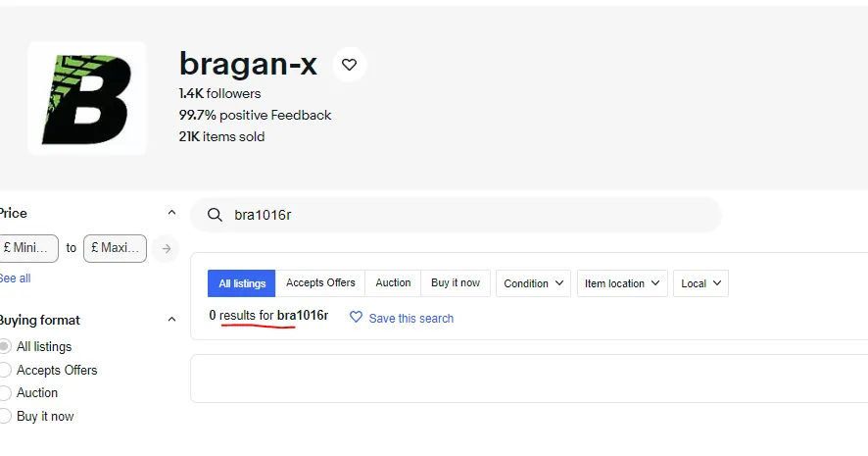
Task: Click the search magnifier icon
Action: click(x=215, y=215)
